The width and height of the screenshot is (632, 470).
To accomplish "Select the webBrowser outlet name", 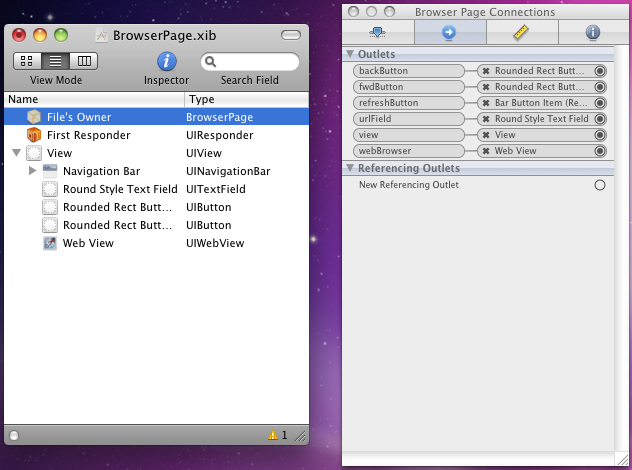I will point(409,151).
